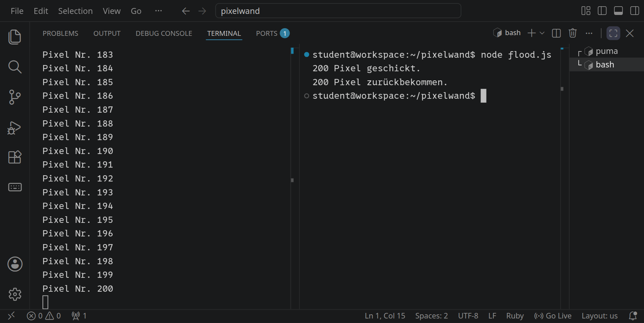Open the Accounts menu
This screenshot has height=323, width=644.
pyautogui.click(x=15, y=264)
